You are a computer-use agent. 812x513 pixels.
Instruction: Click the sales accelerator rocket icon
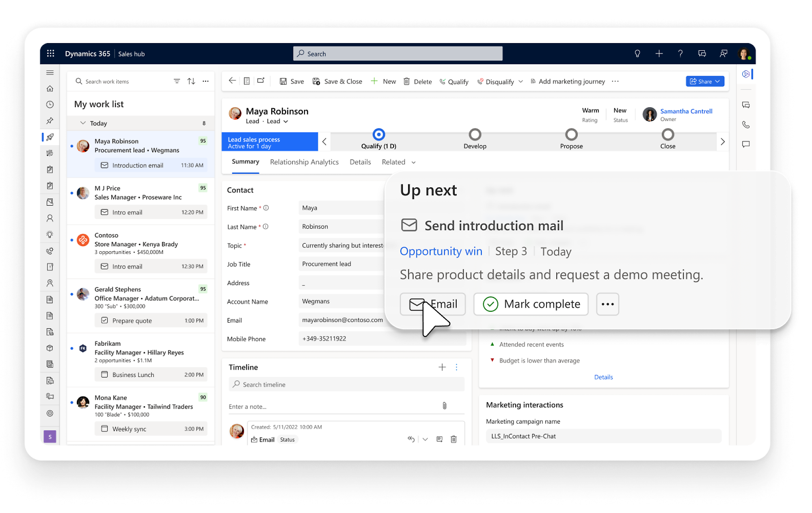(x=50, y=137)
